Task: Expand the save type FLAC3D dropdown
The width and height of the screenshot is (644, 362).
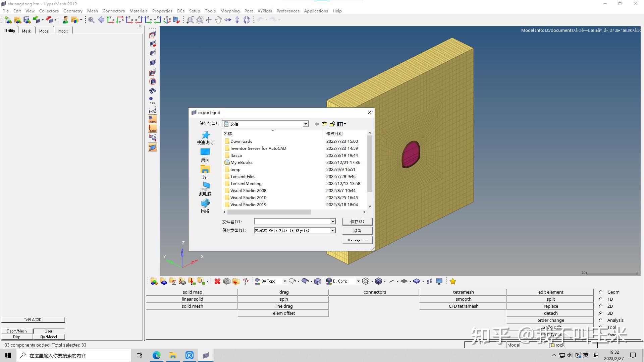Action: [x=332, y=231]
